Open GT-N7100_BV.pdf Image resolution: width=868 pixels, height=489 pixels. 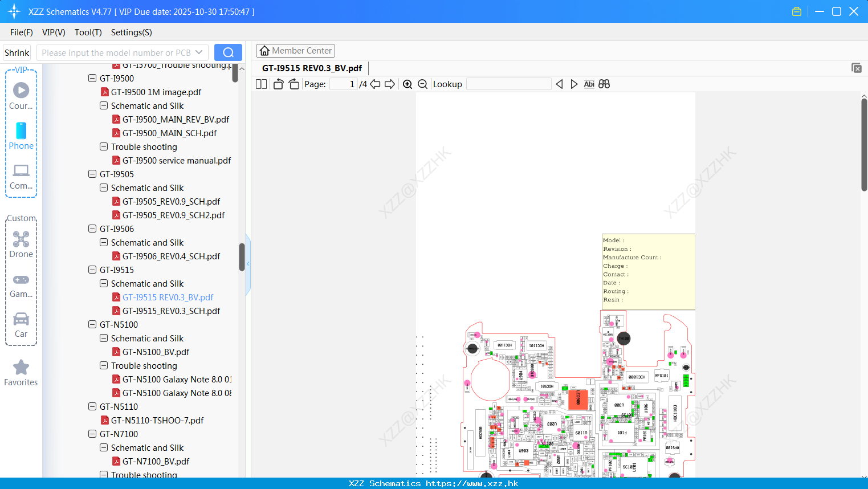pyautogui.click(x=156, y=461)
